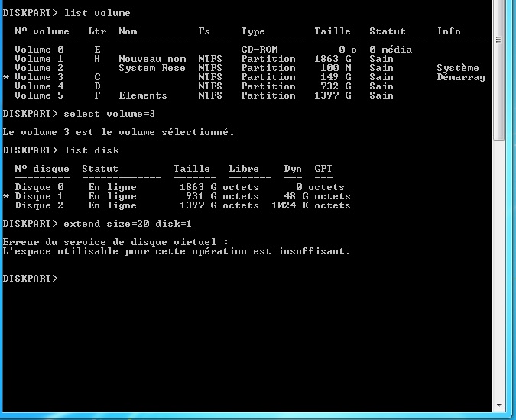Click the "Disque 2" entry

coord(39,205)
